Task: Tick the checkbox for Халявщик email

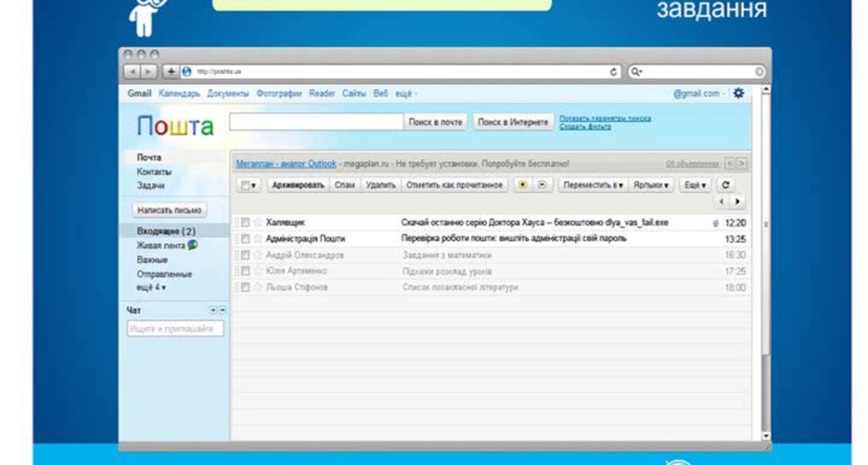Action: (245, 223)
